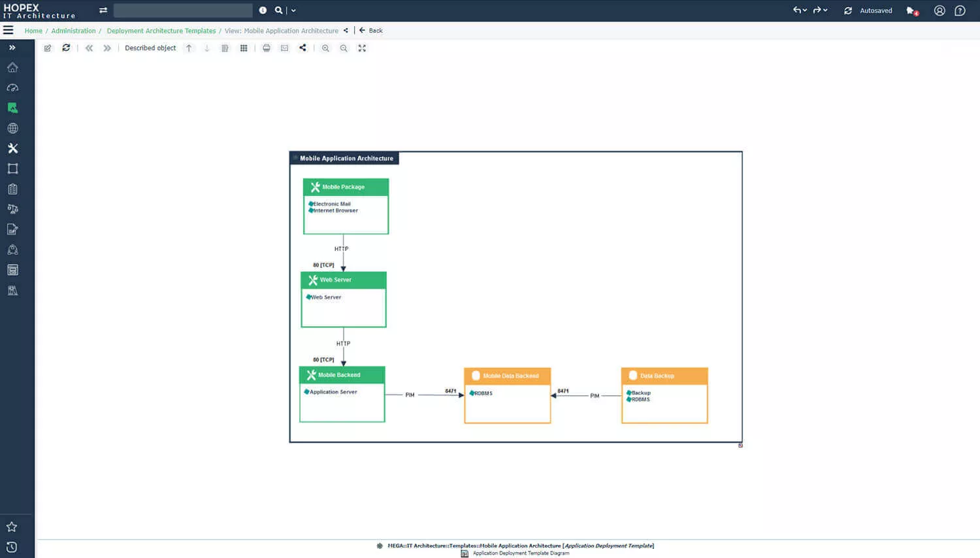Open the square frame sidebar icon

tap(12, 169)
